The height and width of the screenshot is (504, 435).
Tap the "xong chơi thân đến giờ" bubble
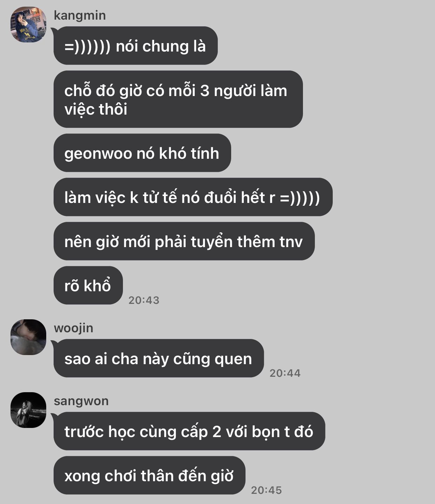point(149,475)
